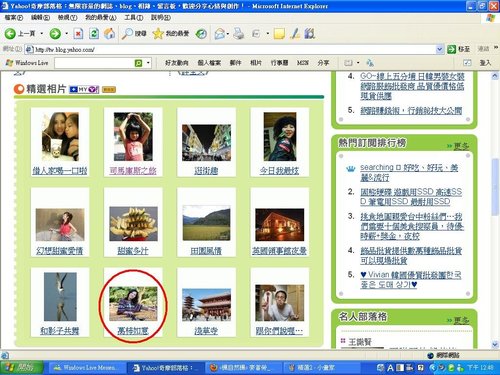Open the 司馬庫斯之旅 photo link
This screenshot has height=375, width=500.
pos(133,171)
